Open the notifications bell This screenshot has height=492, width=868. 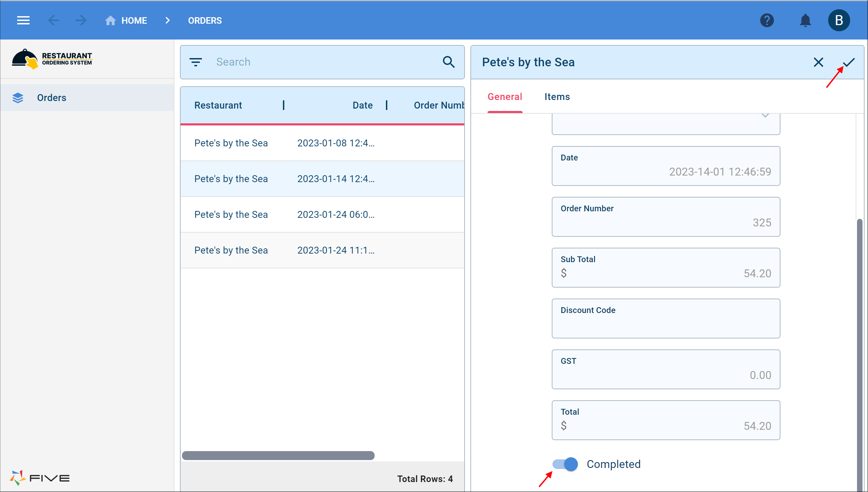pos(805,21)
